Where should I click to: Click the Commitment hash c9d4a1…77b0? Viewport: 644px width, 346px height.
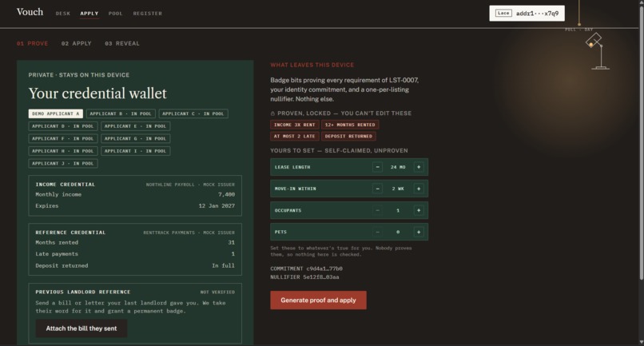324,268
